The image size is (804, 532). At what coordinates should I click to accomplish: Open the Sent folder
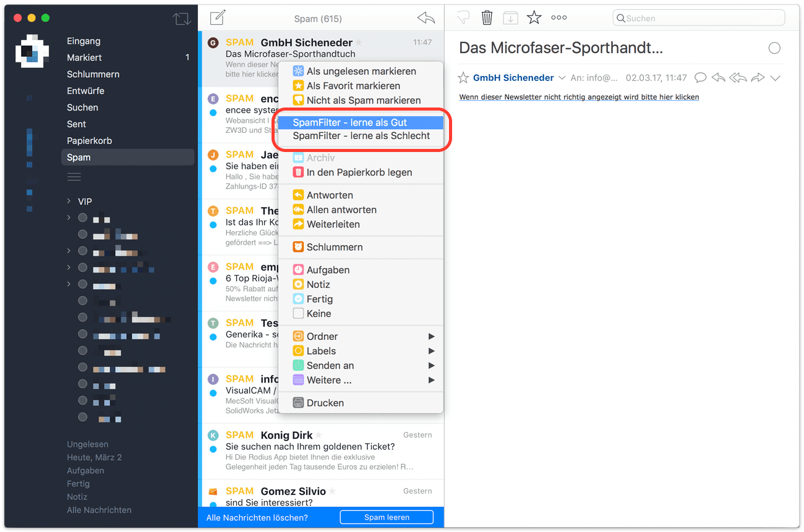pyautogui.click(x=76, y=124)
